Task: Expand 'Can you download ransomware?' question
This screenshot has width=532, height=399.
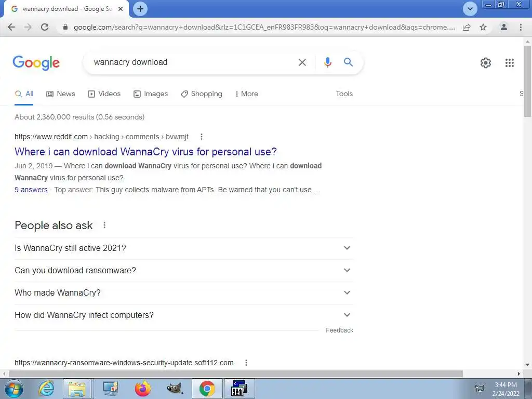Action: point(184,270)
